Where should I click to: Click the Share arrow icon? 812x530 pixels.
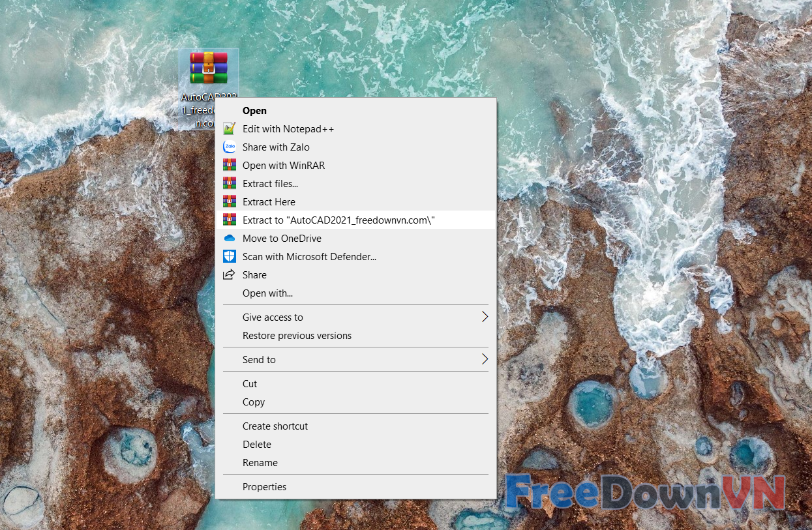pos(229,275)
